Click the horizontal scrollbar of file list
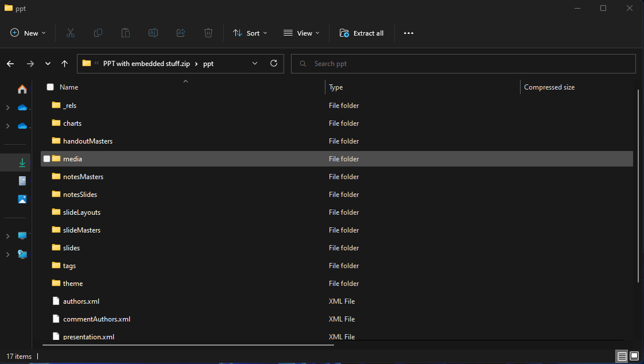 coord(189,344)
